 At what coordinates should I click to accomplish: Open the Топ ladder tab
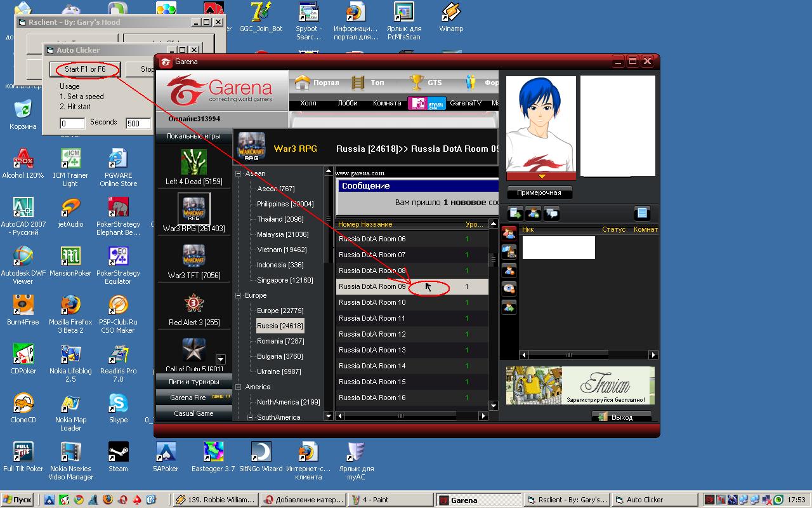358,83
